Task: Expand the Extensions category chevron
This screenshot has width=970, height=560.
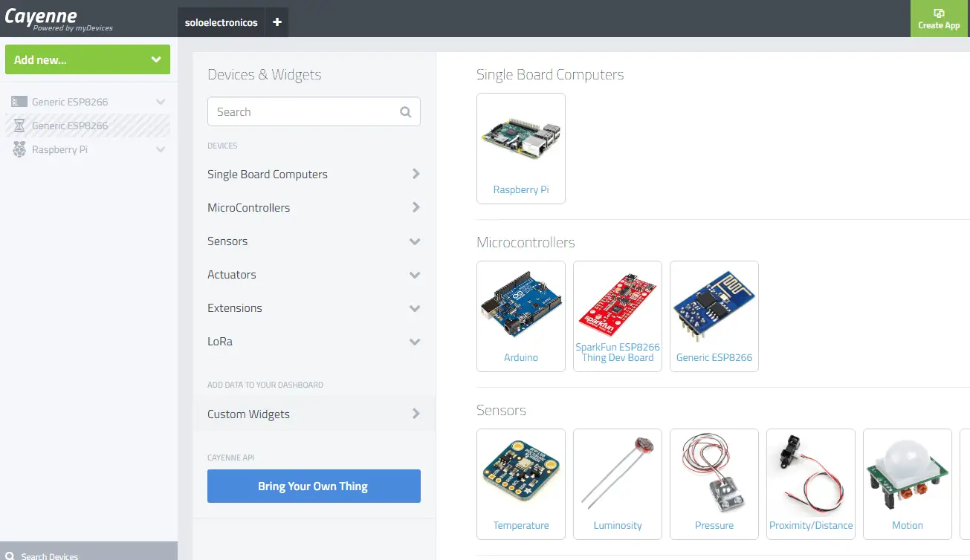Action: 415,308
